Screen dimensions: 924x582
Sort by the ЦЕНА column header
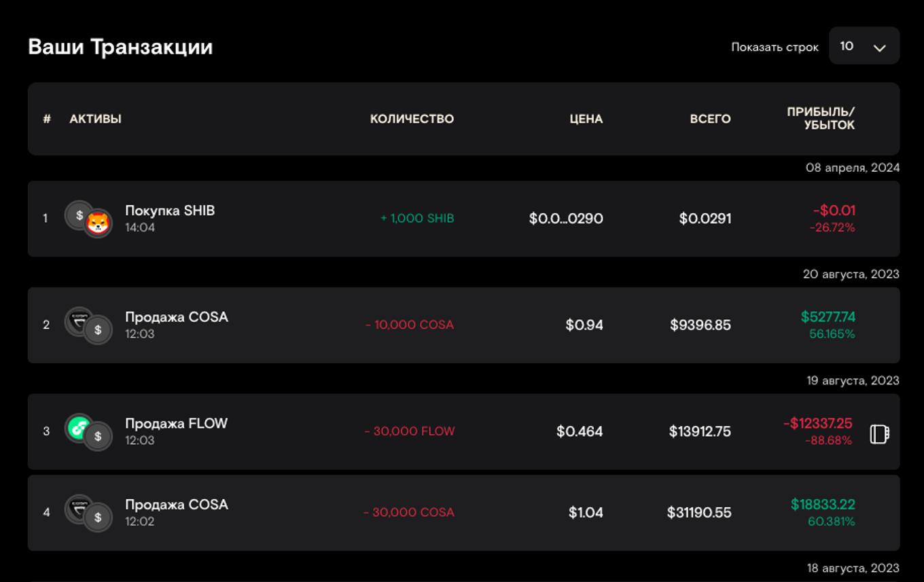tap(586, 119)
